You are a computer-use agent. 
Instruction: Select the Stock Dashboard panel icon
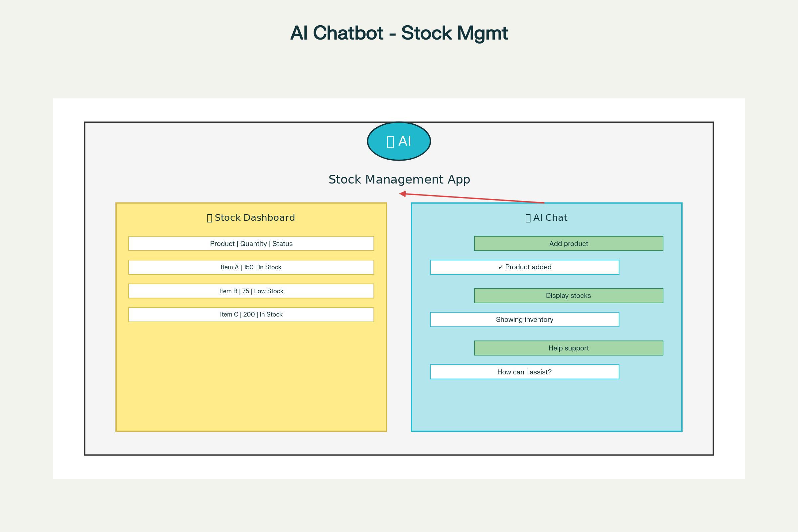pos(209,217)
